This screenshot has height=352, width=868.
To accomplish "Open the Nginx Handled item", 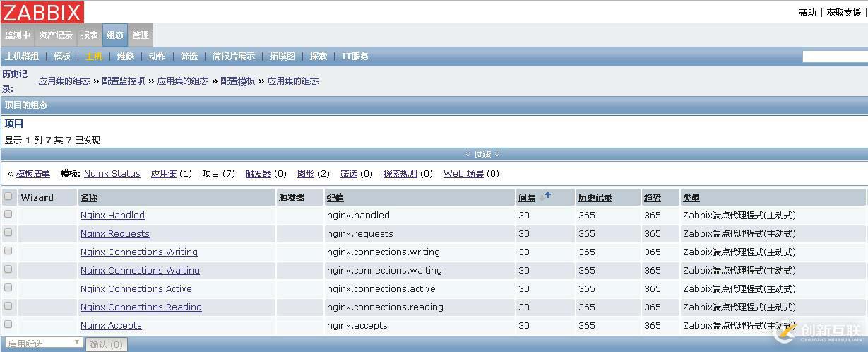I will click(x=112, y=215).
